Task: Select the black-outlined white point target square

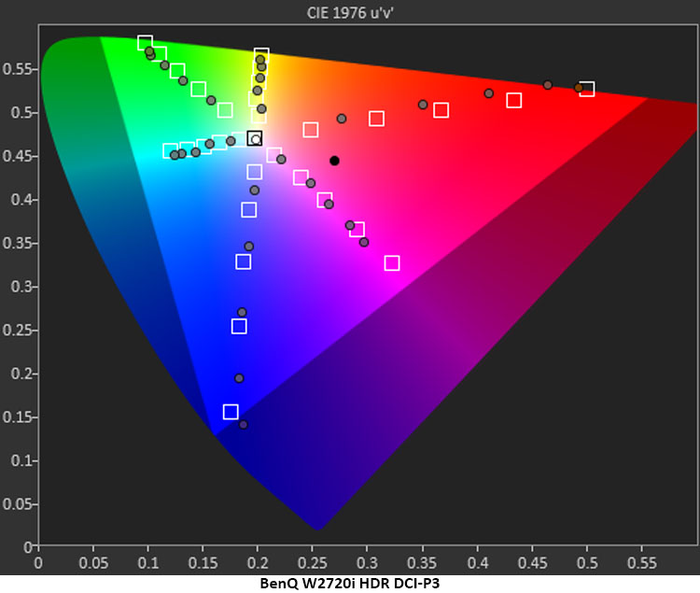Action: point(255,138)
